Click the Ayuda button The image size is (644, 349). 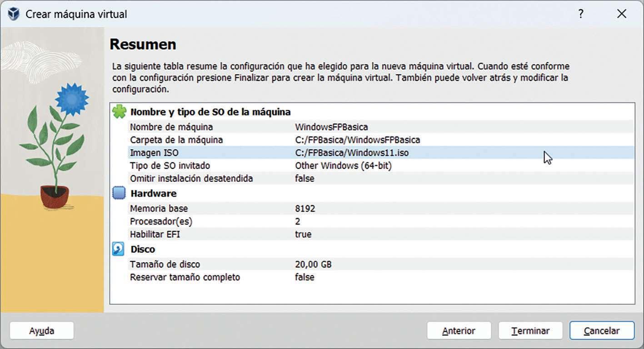pos(42,331)
